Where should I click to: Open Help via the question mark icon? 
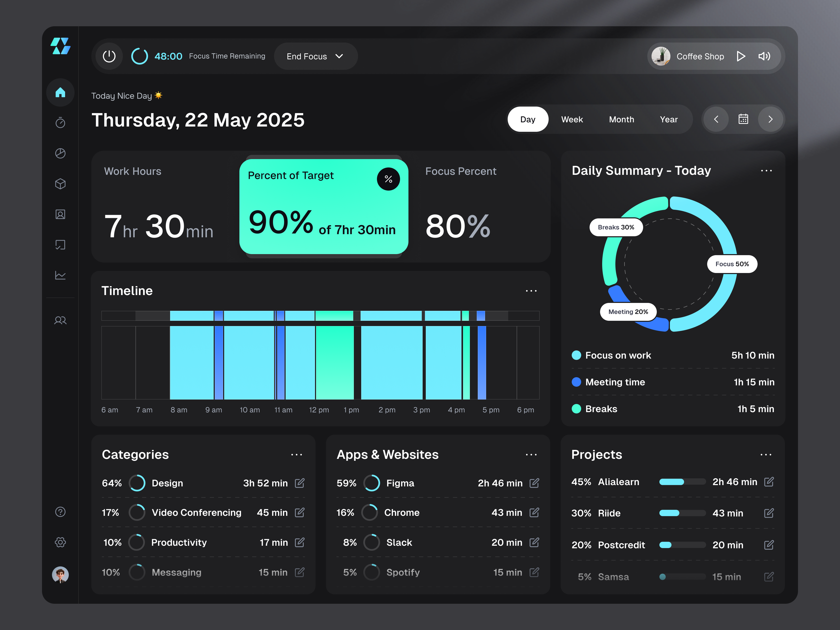(x=60, y=512)
